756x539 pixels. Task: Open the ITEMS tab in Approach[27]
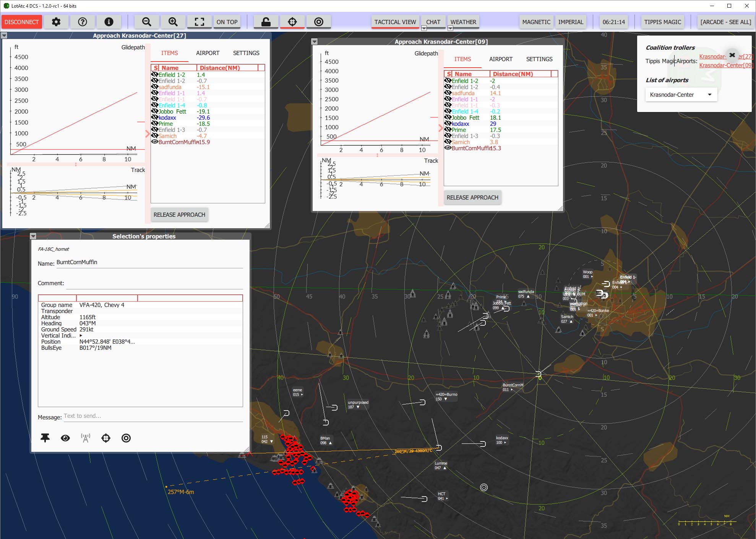pos(169,53)
